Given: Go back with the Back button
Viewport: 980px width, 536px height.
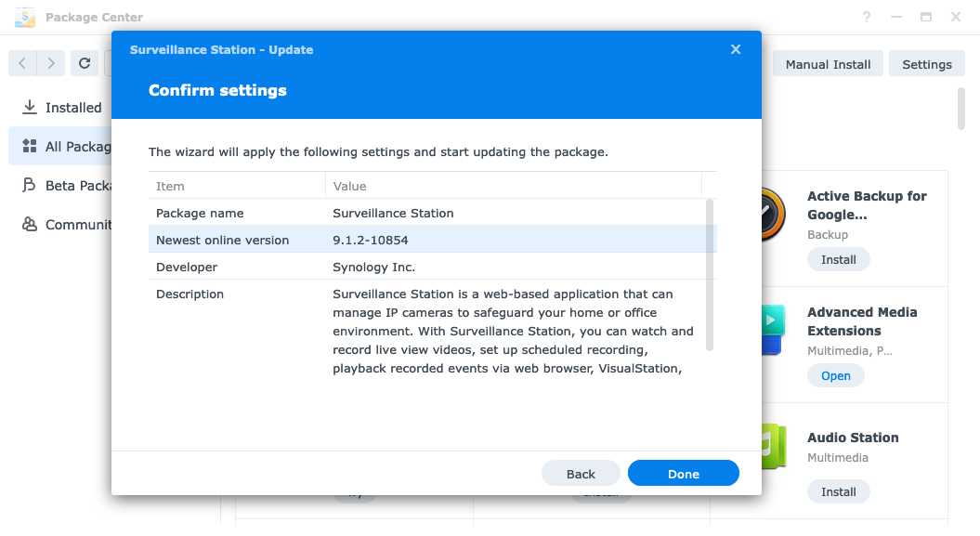Looking at the screenshot, I should pos(581,474).
